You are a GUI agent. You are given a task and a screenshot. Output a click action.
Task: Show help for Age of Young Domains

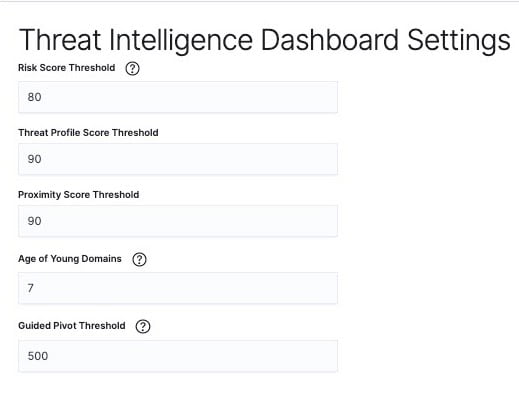(x=139, y=259)
